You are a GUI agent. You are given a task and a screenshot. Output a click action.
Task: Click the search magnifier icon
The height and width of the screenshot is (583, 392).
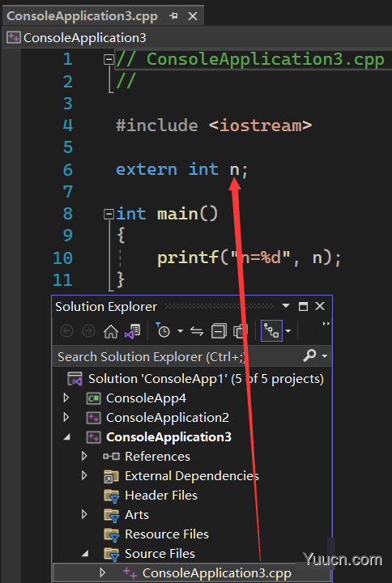pos(310,355)
